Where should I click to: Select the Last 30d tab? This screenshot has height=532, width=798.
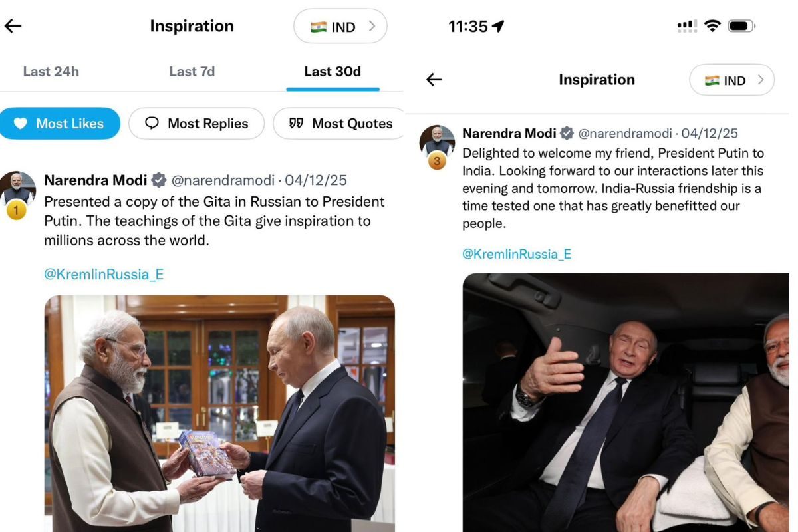[332, 72]
